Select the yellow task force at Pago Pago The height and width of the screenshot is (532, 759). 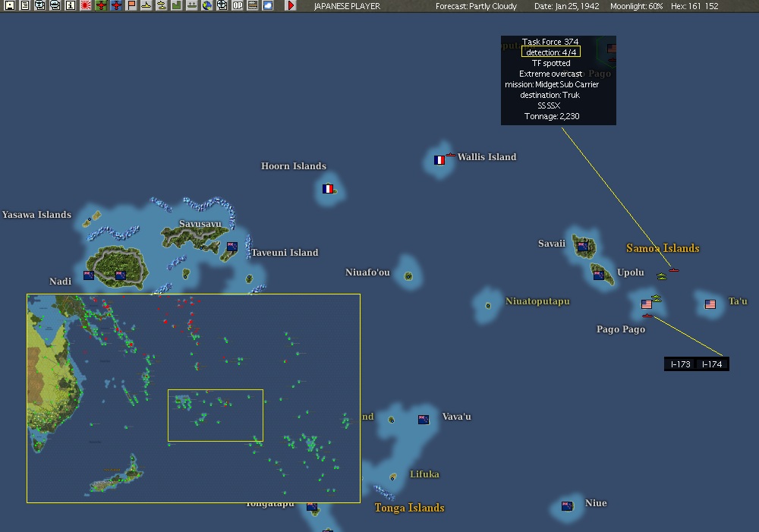click(657, 298)
